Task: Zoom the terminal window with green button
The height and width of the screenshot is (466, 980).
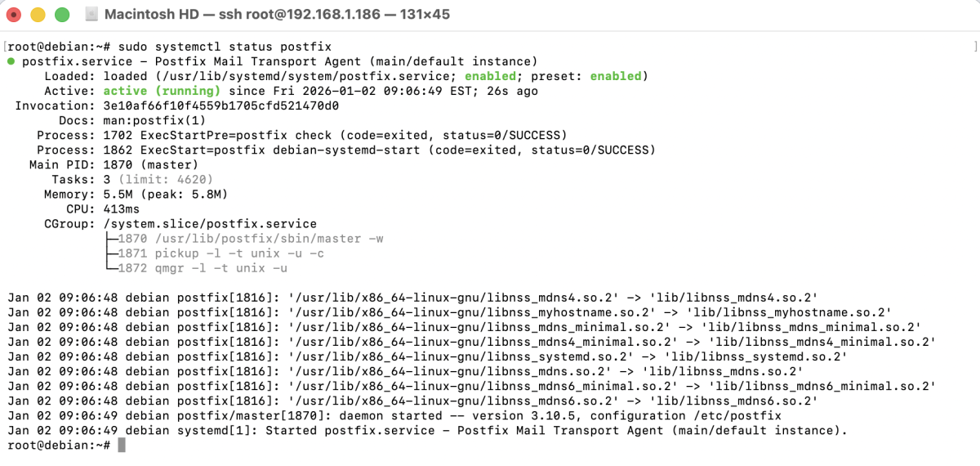Action: pos(62,15)
